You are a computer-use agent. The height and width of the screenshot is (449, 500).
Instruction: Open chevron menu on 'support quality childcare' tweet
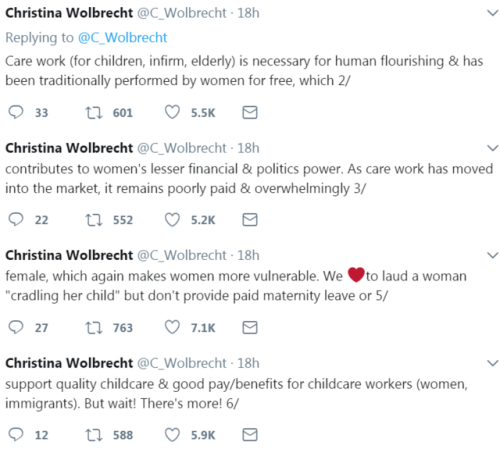pyautogui.click(x=493, y=363)
